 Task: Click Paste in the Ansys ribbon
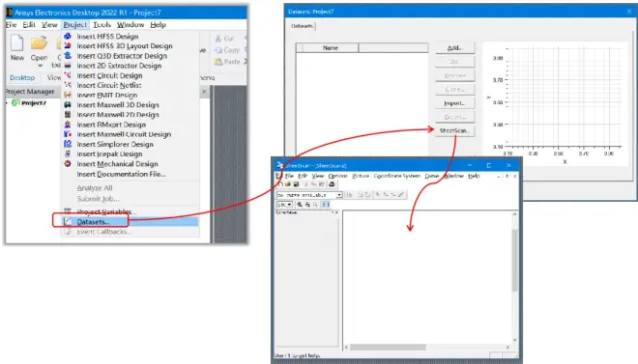pyautogui.click(x=227, y=62)
